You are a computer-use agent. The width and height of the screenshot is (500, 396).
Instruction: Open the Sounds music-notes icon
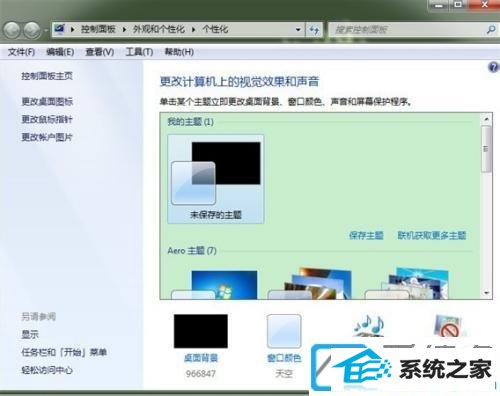click(369, 325)
